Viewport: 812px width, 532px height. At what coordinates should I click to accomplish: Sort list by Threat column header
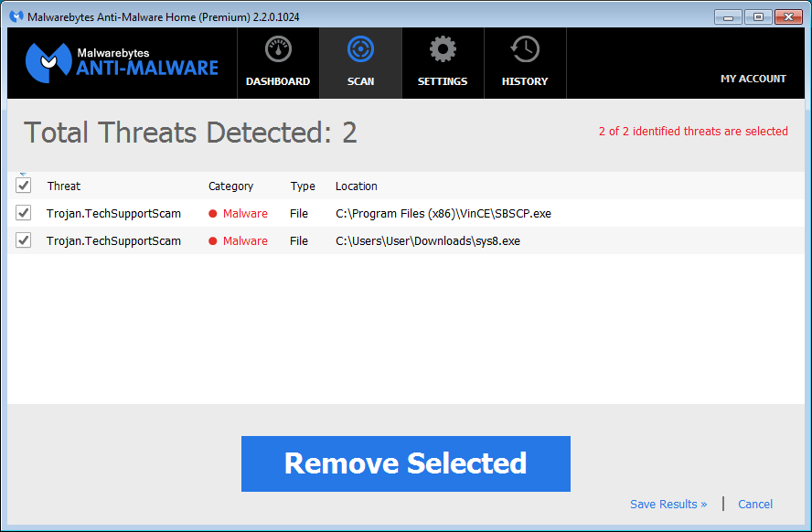pyautogui.click(x=64, y=186)
